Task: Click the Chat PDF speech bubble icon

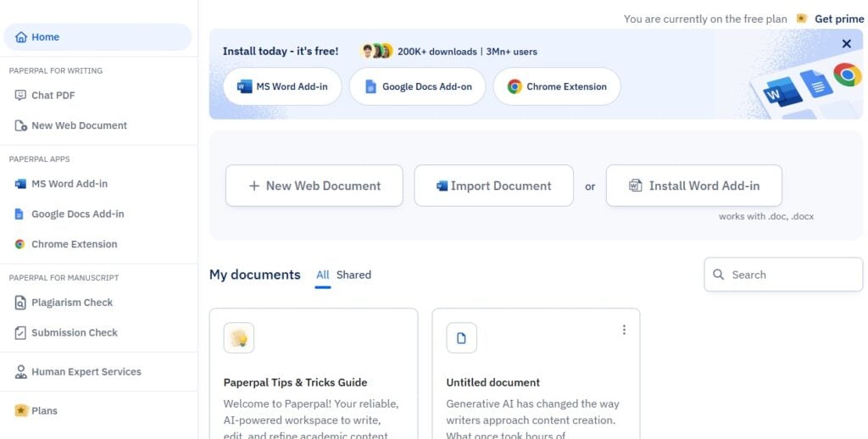Action: (20, 95)
